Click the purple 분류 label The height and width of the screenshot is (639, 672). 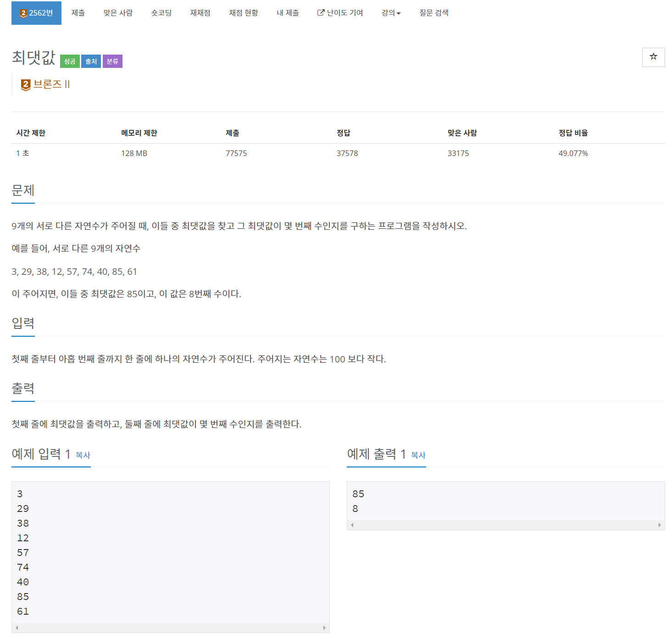[x=112, y=61]
